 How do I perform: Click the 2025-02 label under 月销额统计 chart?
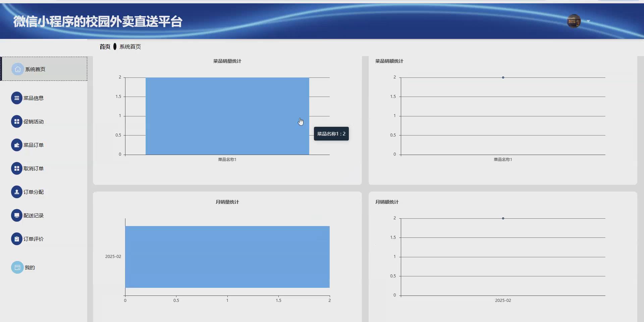point(503,301)
